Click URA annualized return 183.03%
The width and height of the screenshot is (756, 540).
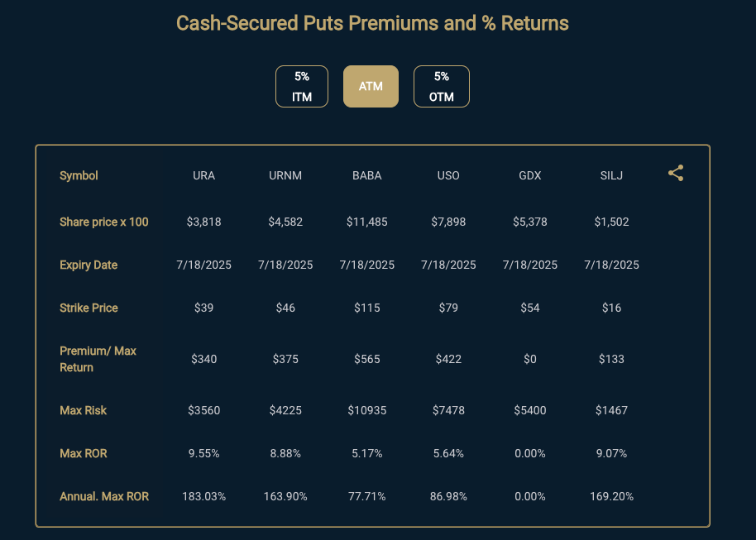(x=204, y=496)
